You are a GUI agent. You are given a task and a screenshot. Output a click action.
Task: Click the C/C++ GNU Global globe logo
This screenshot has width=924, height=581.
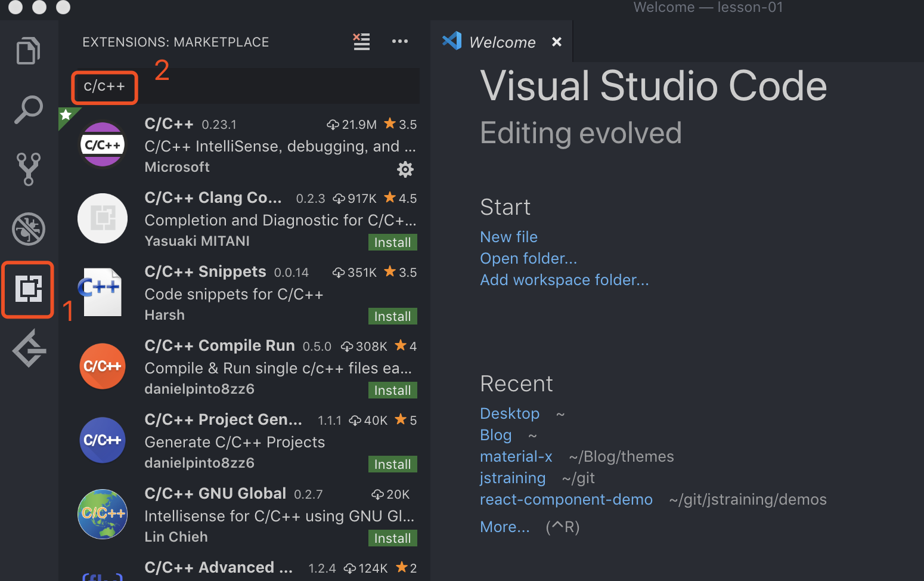[103, 514]
